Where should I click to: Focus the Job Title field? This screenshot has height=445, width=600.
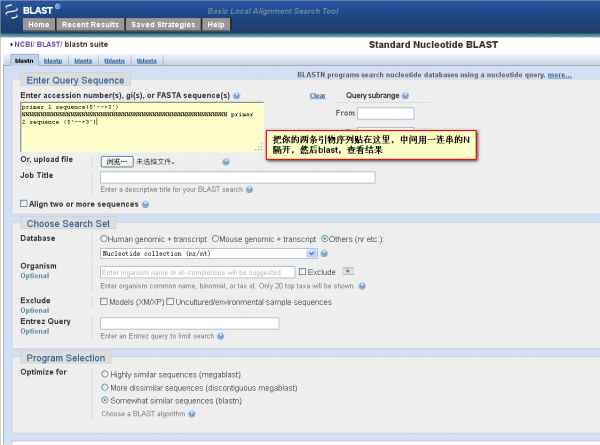tap(238, 177)
